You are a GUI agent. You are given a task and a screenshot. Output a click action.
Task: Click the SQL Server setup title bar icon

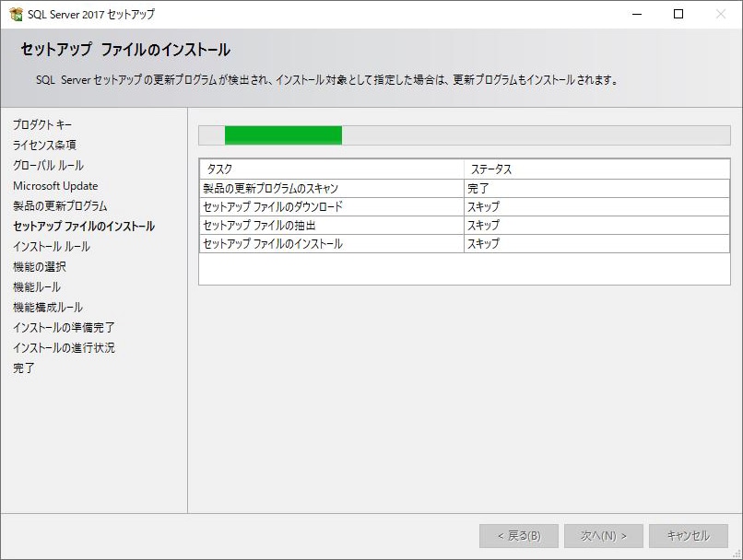[x=16, y=14]
